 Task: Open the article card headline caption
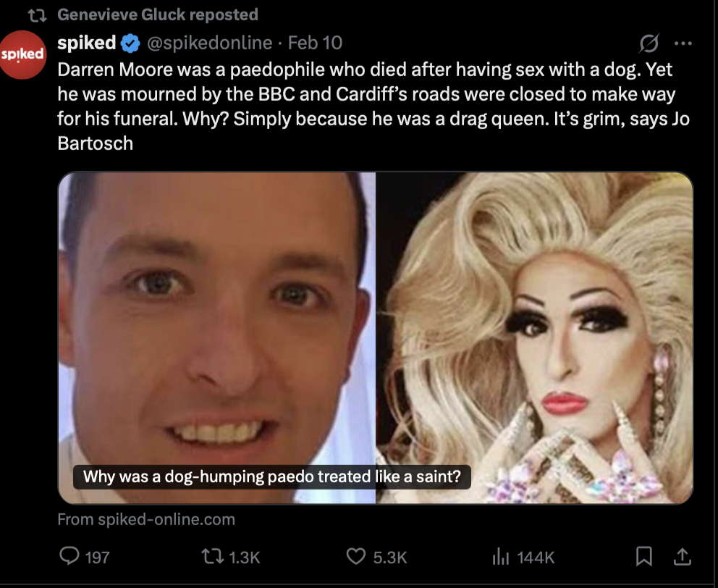click(272, 476)
